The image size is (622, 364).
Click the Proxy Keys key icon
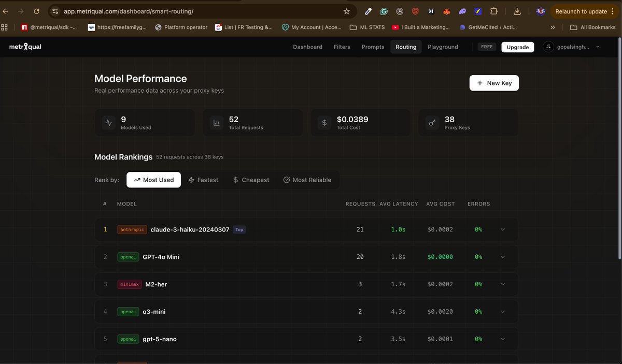click(x=432, y=123)
